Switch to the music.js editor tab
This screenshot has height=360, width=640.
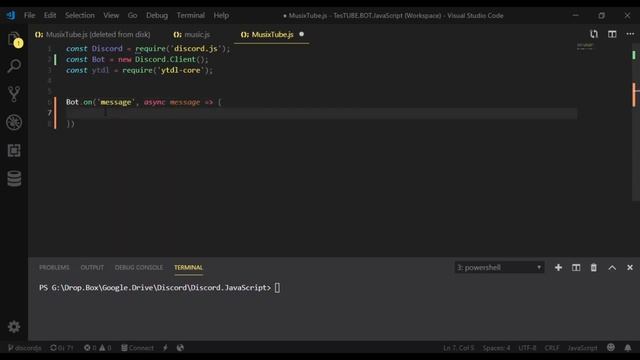click(192, 35)
